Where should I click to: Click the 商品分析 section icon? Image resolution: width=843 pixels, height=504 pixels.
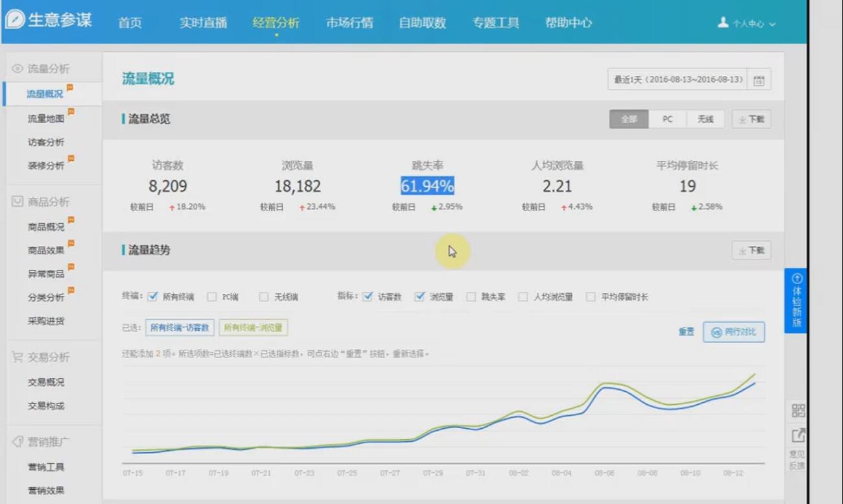(18, 202)
